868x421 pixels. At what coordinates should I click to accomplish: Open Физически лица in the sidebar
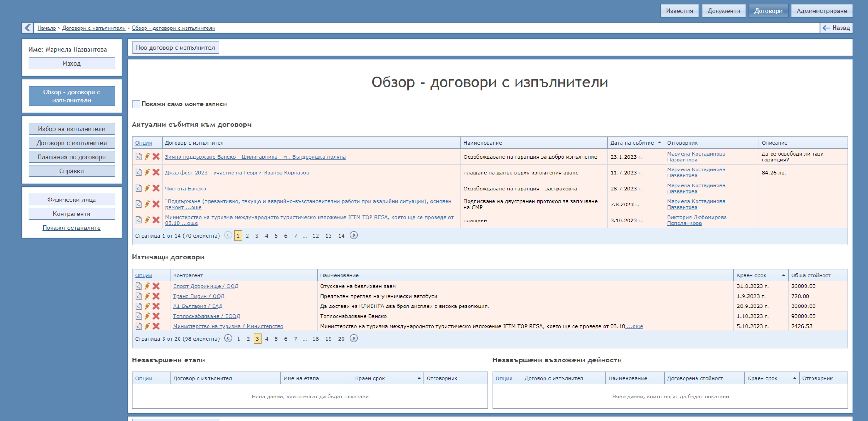click(x=71, y=199)
